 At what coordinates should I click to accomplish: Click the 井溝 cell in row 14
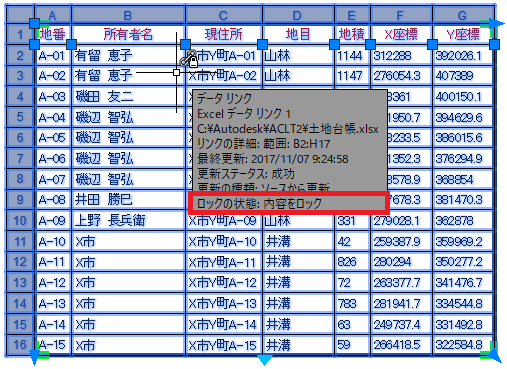click(x=298, y=303)
